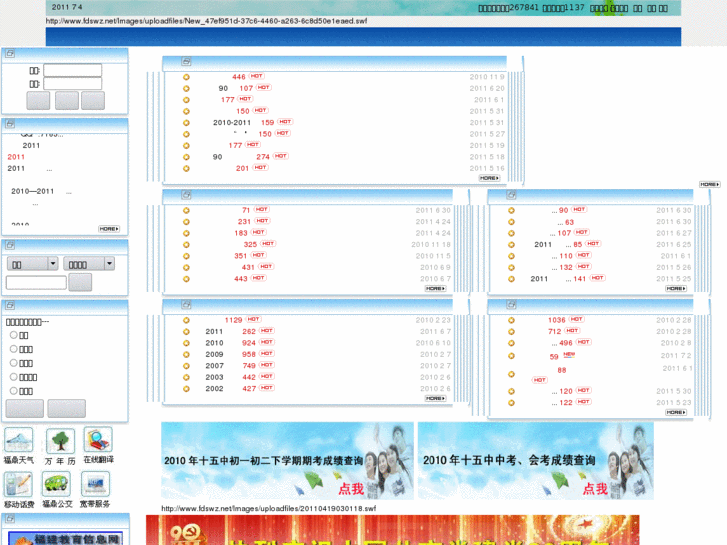Click the 20110419030118.swf URL text
The width and height of the screenshot is (727, 545).
click(268, 508)
